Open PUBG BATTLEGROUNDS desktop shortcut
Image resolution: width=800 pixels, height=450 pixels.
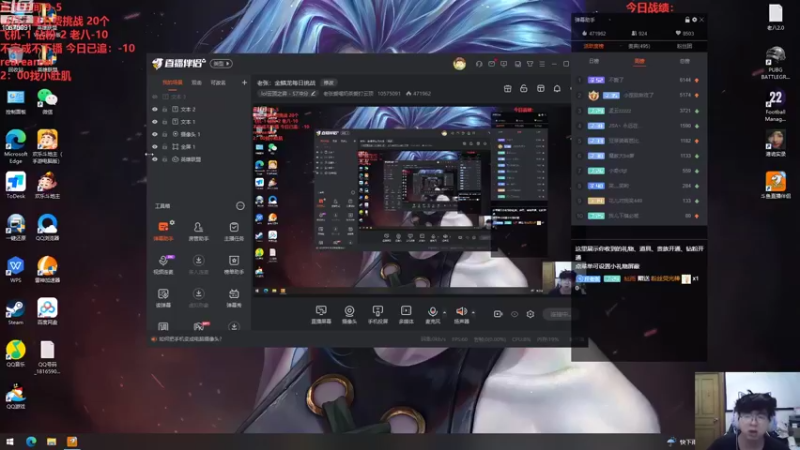pos(775,63)
